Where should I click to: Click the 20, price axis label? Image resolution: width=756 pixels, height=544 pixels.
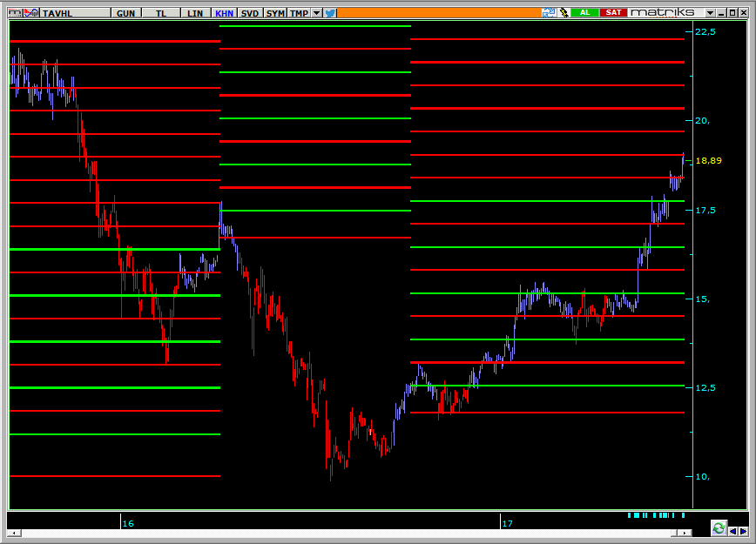(x=703, y=120)
